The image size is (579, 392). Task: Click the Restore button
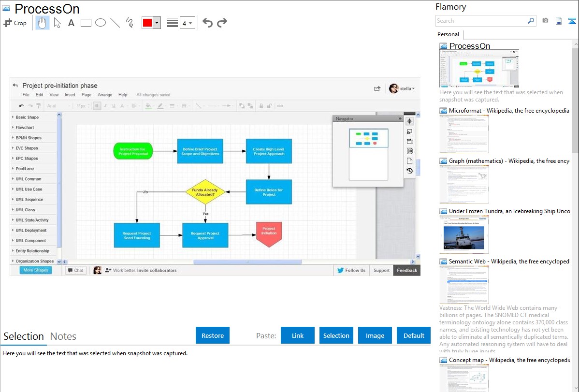point(213,335)
